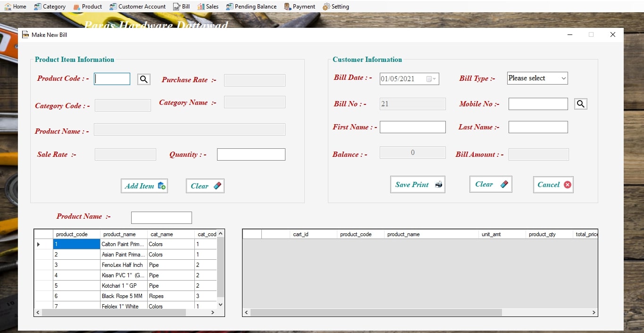Click the Home icon in menu bar

coord(8,7)
